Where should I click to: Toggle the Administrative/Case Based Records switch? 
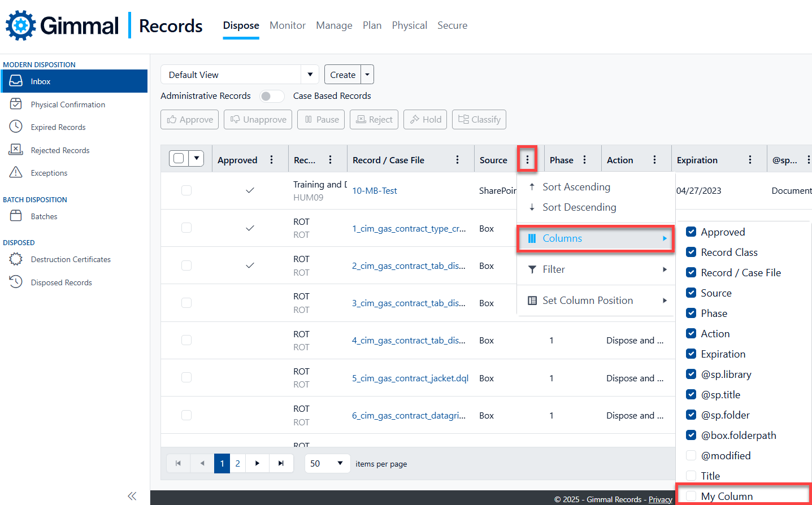[271, 96]
